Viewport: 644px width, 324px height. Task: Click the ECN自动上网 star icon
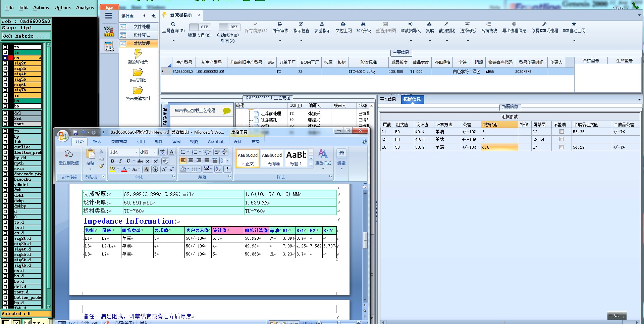pos(574,24)
